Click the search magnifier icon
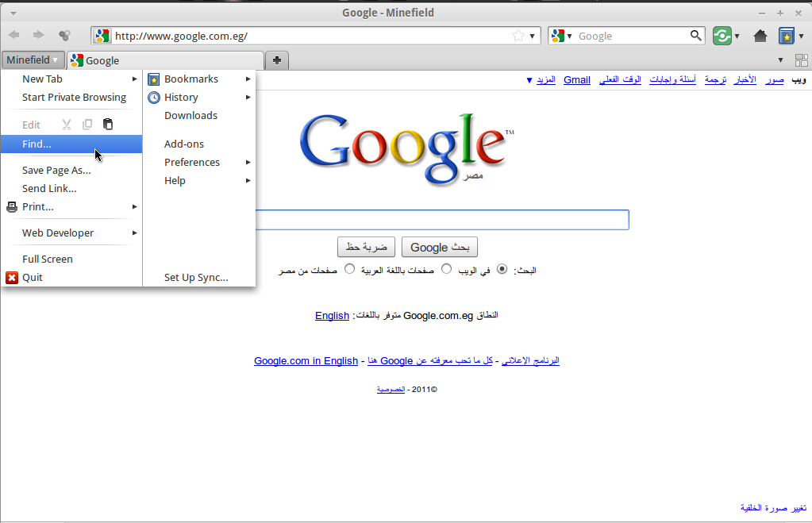 [695, 36]
